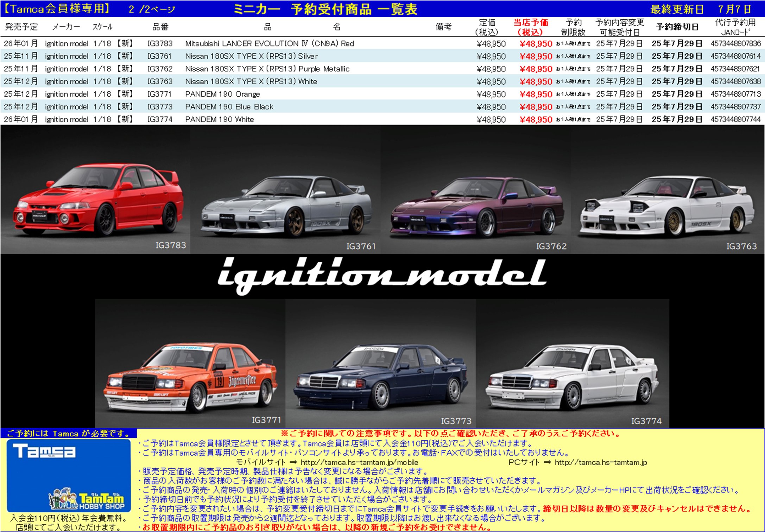765x532 pixels.
Task: Click the white 180SX IG3763 photo
Action: point(668,189)
